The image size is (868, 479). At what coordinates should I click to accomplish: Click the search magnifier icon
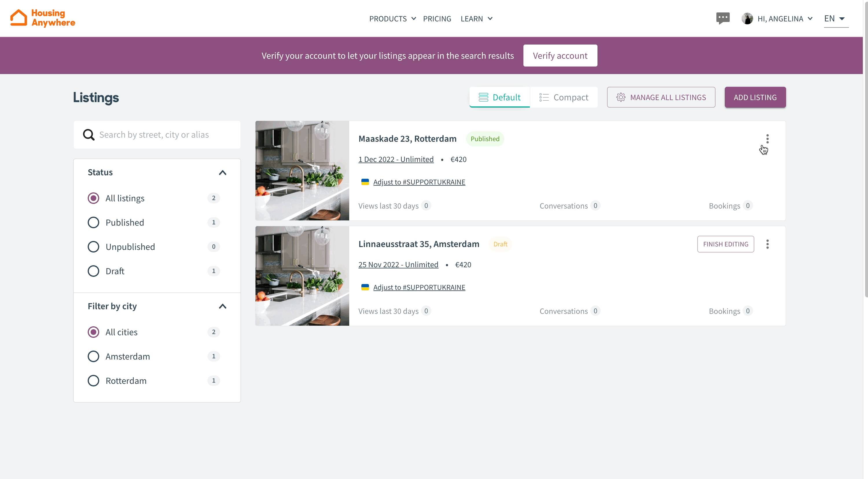(89, 135)
